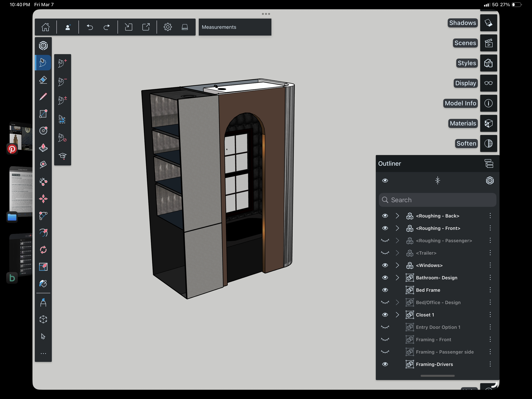Unhide the Entry Door Option 1 group
This screenshot has height=399, width=532.
click(385, 327)
